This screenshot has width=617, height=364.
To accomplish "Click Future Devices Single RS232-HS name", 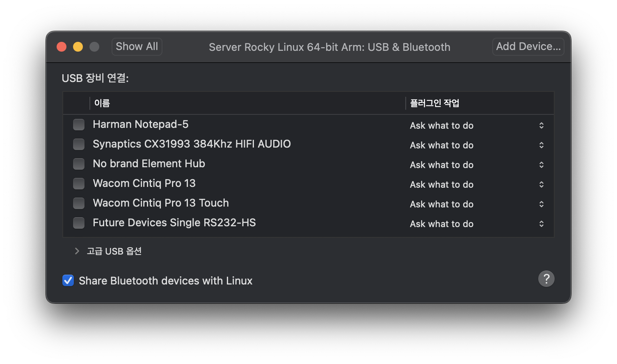I will coord(174,223).
